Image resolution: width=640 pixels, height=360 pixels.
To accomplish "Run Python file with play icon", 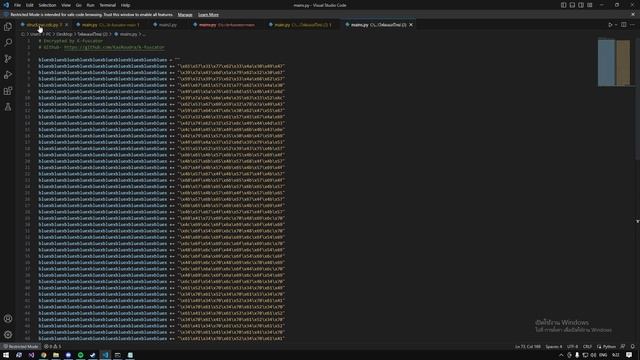I will pyautogui.click(x=610, y=25).
